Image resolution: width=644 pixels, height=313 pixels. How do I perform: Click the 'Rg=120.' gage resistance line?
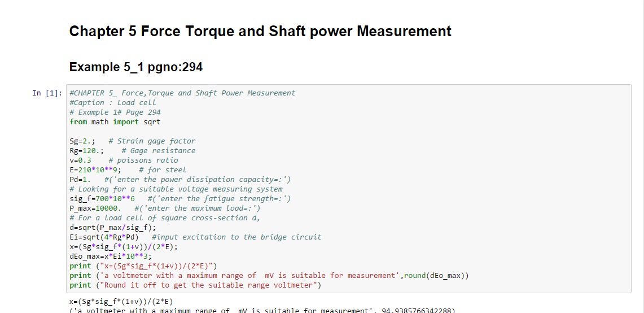(x=133, y=151)
